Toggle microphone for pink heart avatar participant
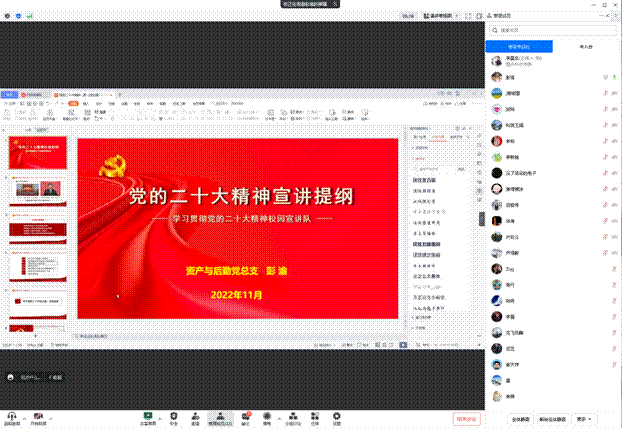The width and height of the screenshot is (622, 428). [605, 109]
